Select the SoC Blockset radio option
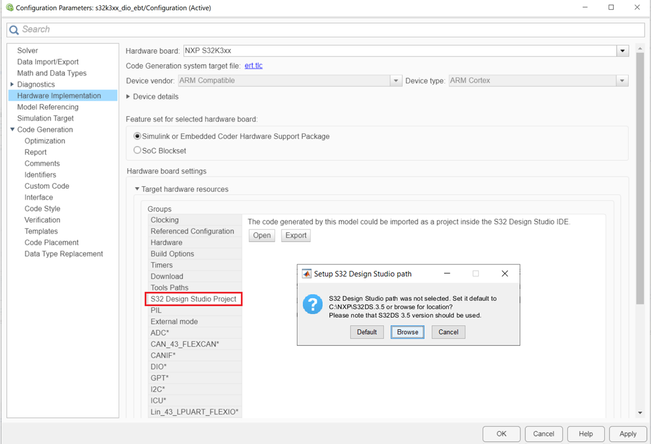 pyautogui.click(x=137, y=150)
